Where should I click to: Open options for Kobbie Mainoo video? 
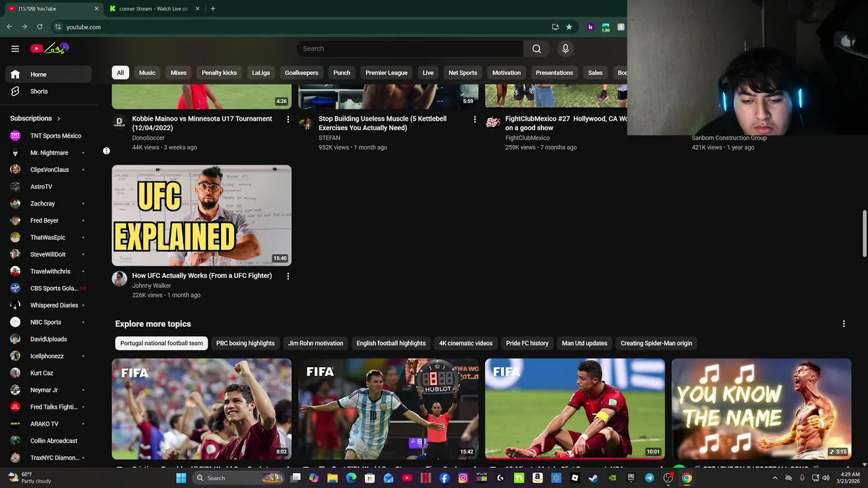click(288, 119)
